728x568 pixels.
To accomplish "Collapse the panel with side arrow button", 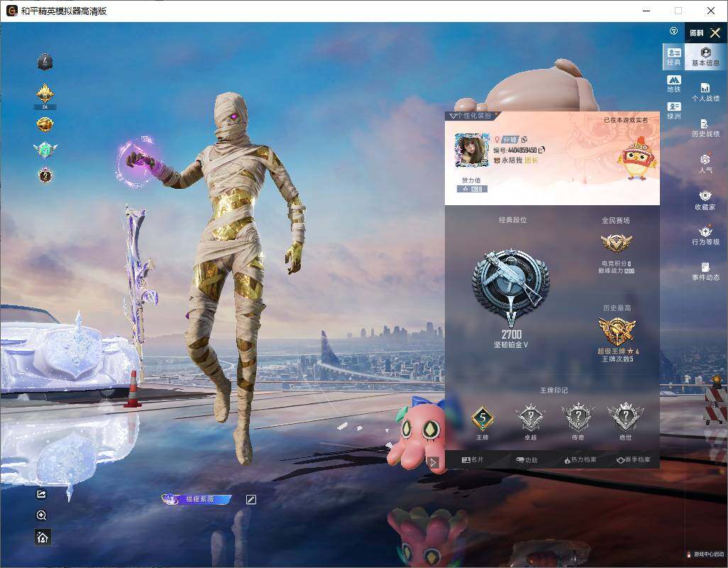I will click(433, 462).
